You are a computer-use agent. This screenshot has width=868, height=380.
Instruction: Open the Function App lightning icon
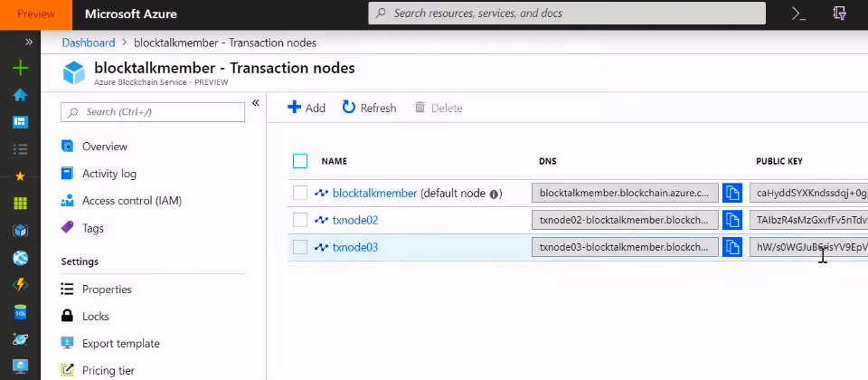pyautogui.click(x=21, y=285)
